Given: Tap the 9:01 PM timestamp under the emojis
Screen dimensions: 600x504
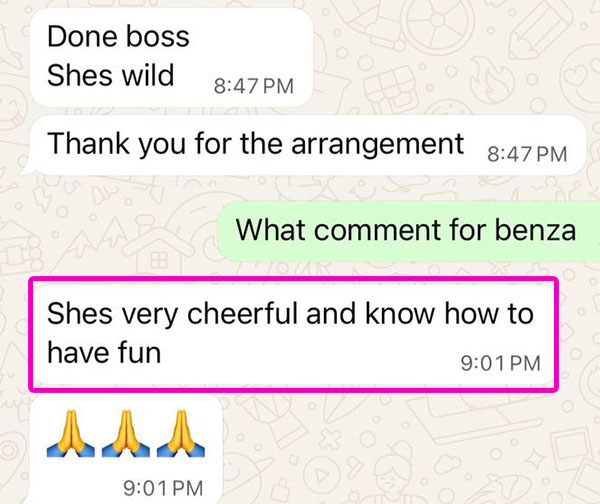Looking at the screenshot, I should point(163,488).
